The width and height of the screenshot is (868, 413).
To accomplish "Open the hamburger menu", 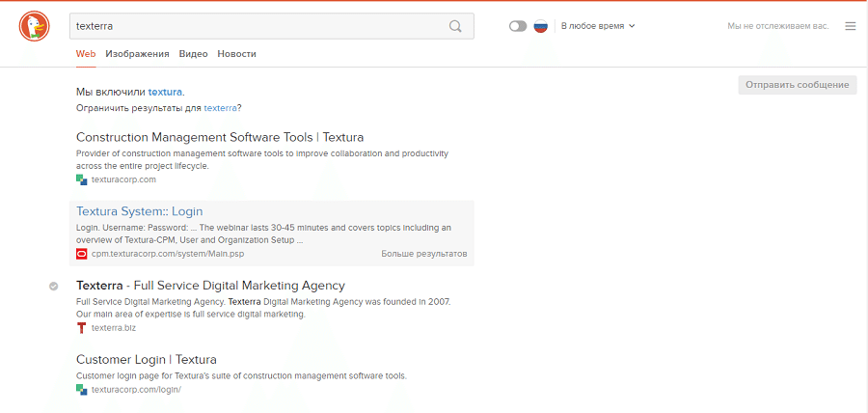I will [x=850, y=26].
